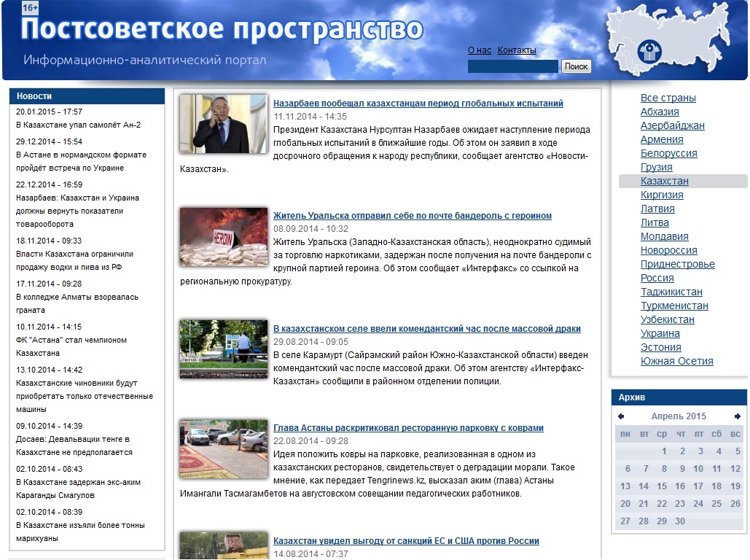Select Украина in country list
The width and height of the screenshot is (750, 560).
pos(660,334)
